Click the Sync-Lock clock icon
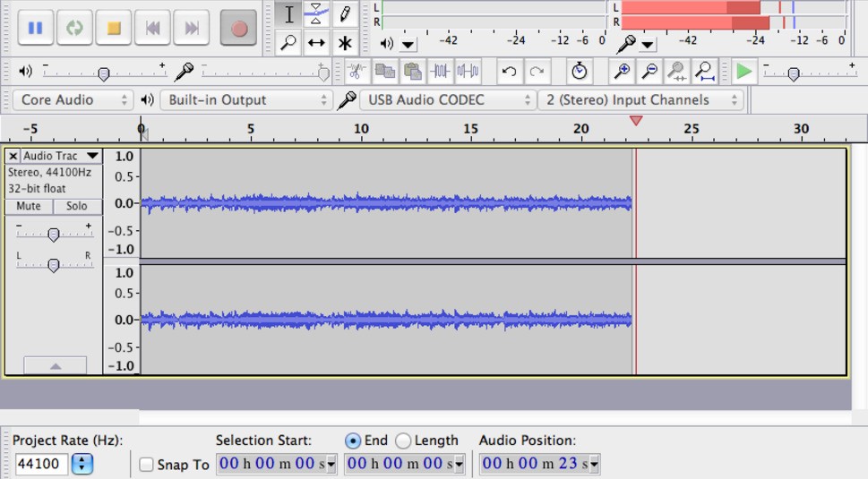This screenshot has height=479, width=868. [x=579, y=72]
